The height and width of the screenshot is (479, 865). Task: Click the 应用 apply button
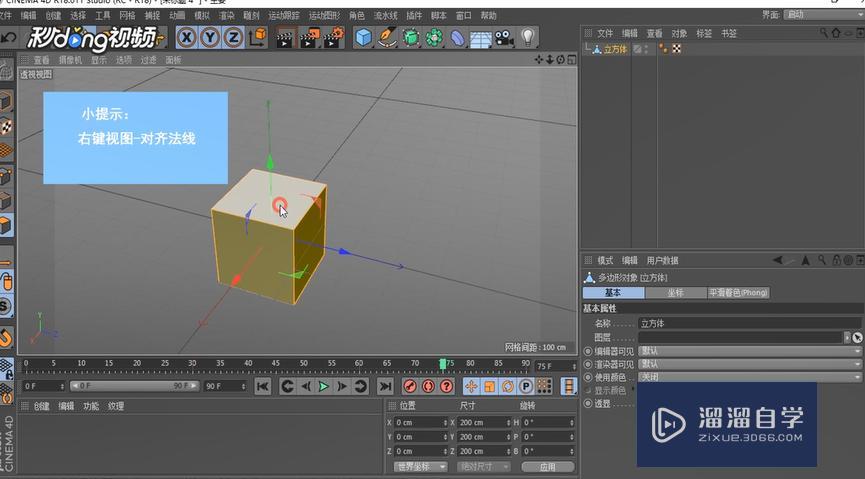point(548,467)
